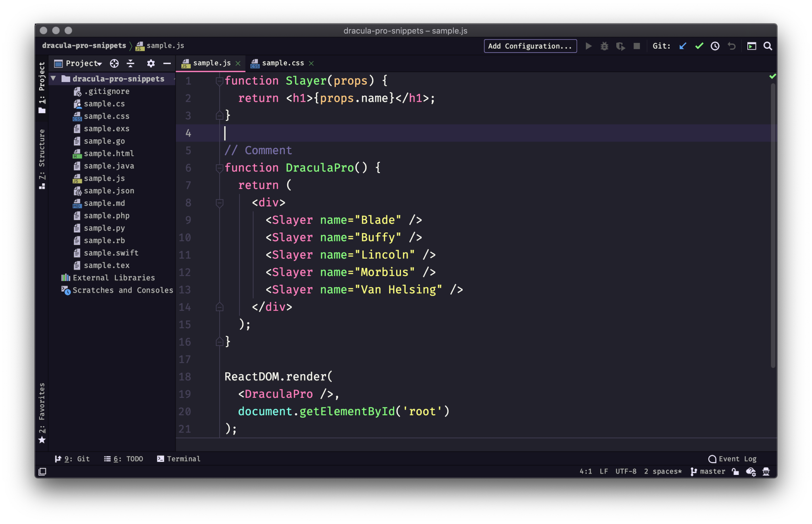812x524 pixels.
Task: Click the Add Configuration button
Action: (x=530, y=46)
